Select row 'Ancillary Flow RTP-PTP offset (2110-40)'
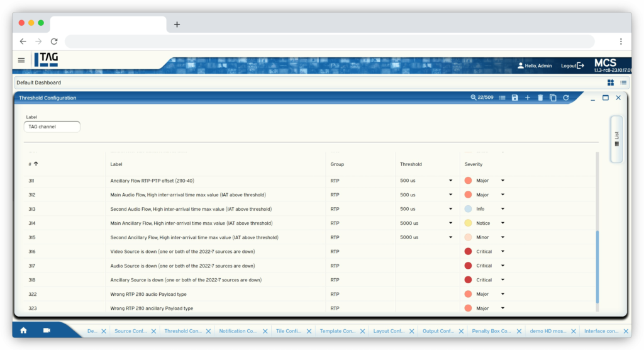Image resolution: width=644 pixels, height=350 pixels. (310, 181)
